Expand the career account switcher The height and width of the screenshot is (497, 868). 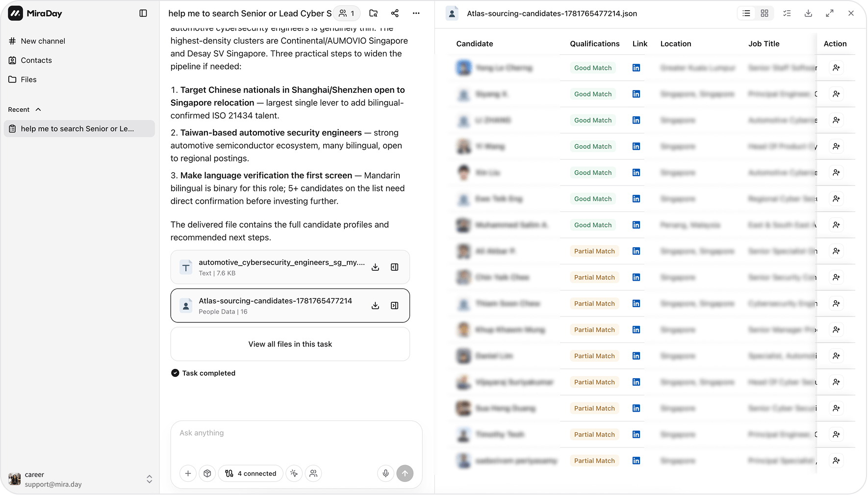tap(149, 479)
